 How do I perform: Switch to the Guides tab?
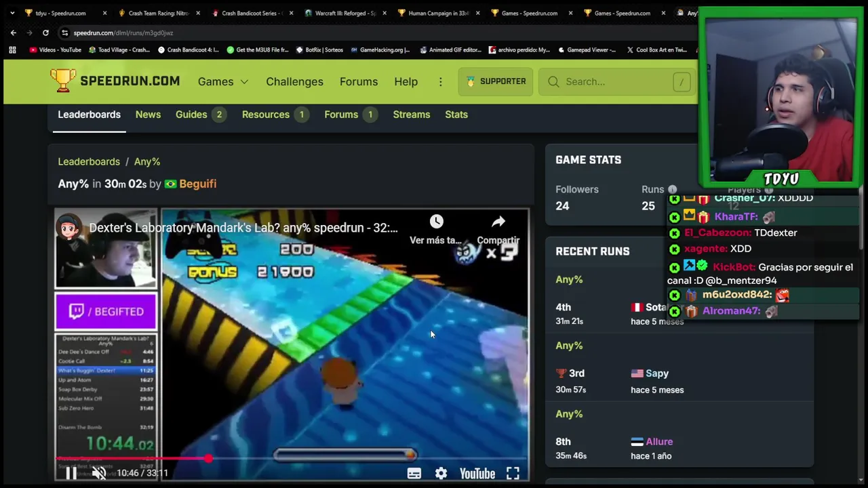[200, 115]
